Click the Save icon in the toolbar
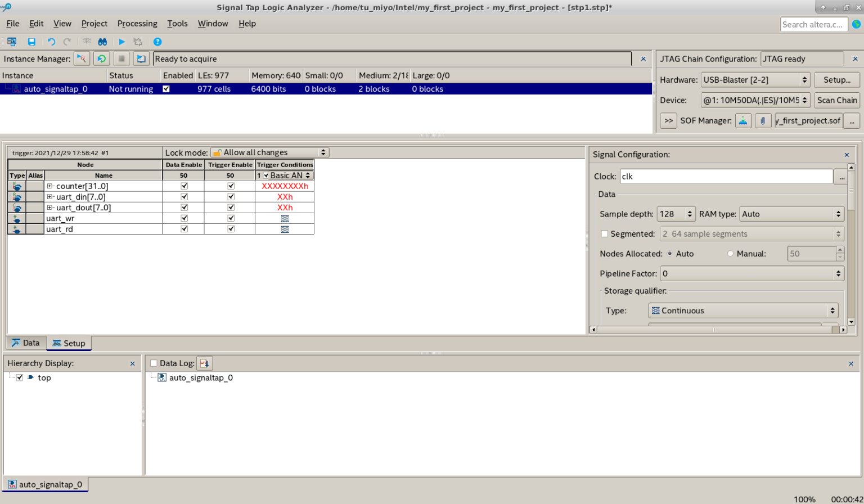864x504 pixels. 31,42
